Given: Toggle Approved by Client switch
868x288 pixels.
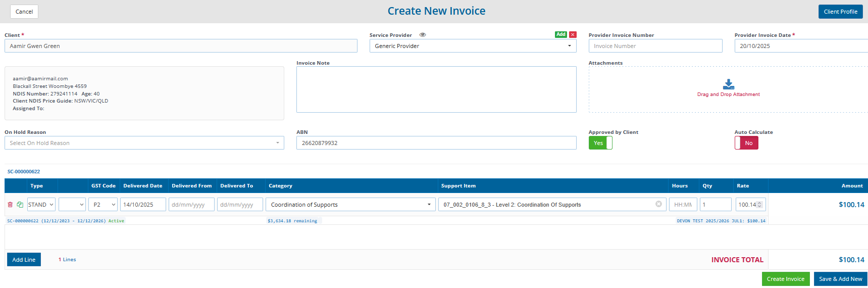Looking at the screenshot, I should pos(600,143).
